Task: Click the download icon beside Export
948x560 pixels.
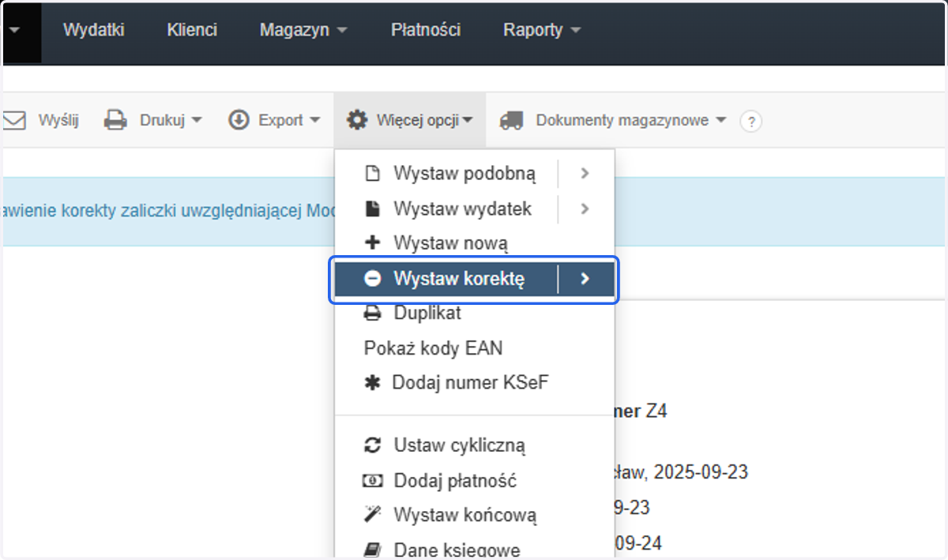Action: pos(239,120)
